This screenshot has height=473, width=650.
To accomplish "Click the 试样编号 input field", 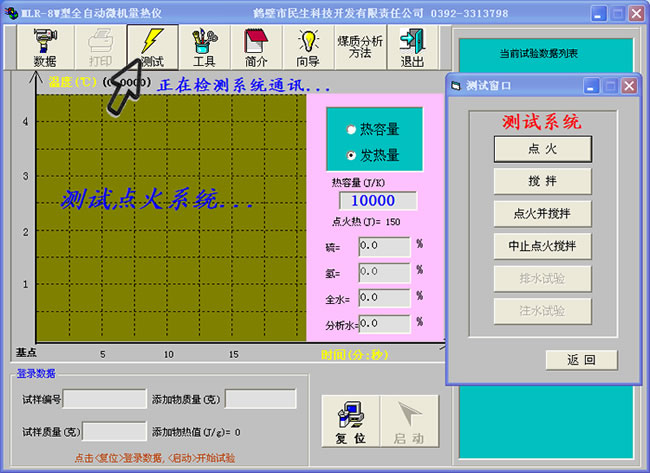I will (105, 399).
